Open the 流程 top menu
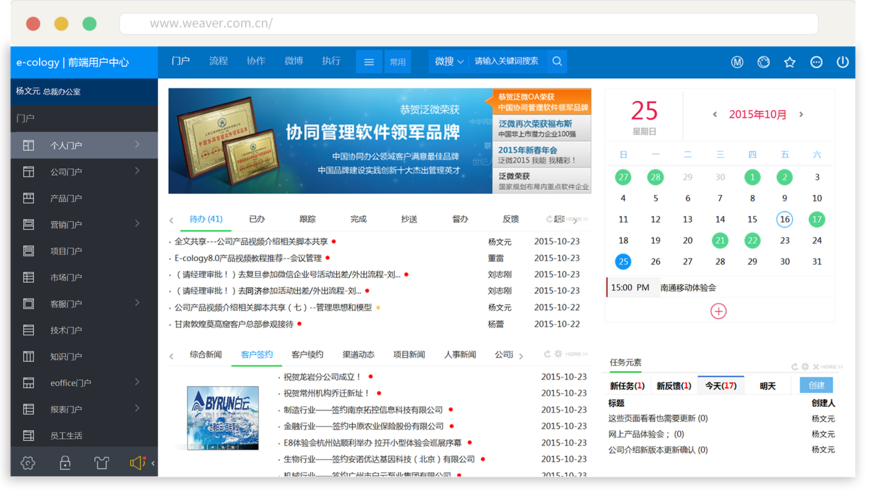This screenshot has height=500, width=882. [218, 61]
